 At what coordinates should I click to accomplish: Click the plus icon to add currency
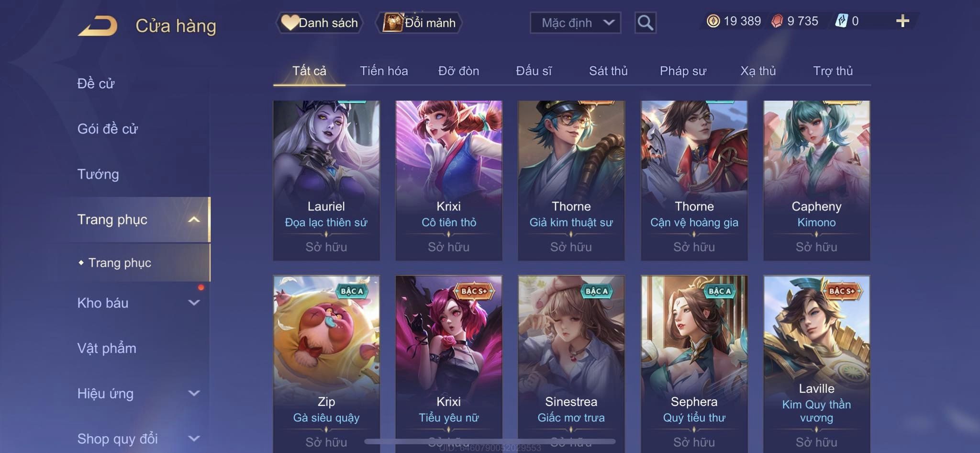tap(902, 21)
